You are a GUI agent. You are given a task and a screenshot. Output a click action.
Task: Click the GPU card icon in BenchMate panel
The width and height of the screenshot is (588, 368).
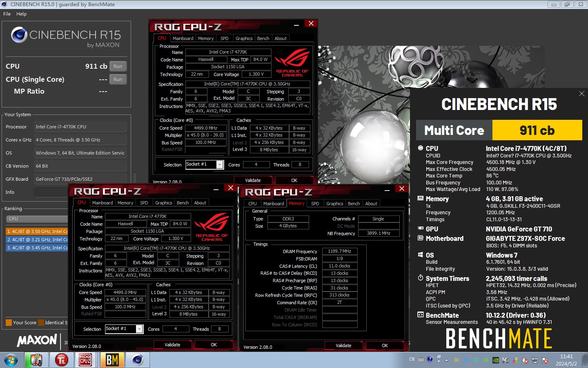(x=420, y=229)
